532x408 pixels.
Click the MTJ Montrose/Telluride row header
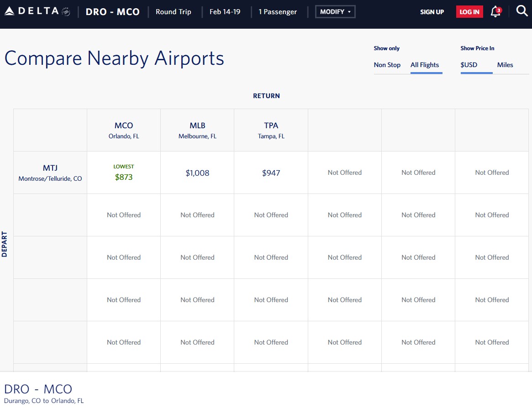[50, 173]
